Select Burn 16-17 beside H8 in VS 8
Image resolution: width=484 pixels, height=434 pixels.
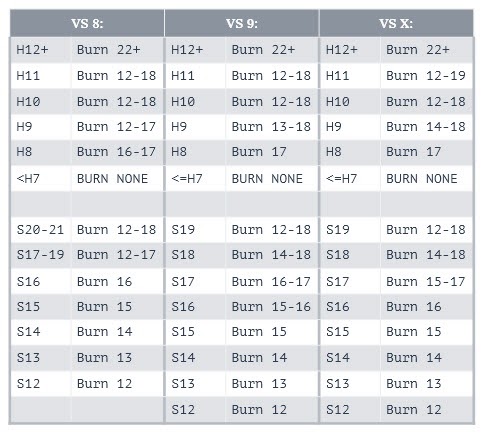pos(117,152)
